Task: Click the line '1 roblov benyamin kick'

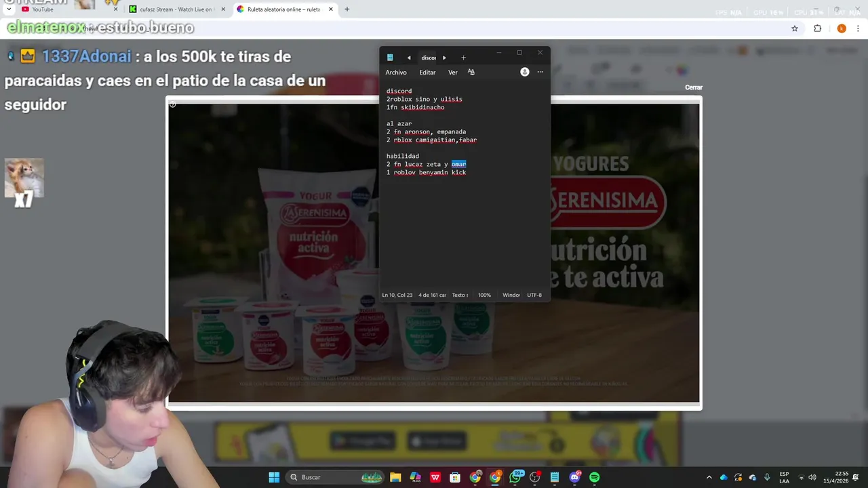Action: (426, 172)
